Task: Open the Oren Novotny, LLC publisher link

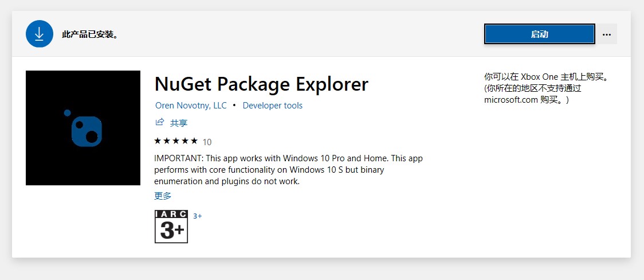Action: [191, 105]
